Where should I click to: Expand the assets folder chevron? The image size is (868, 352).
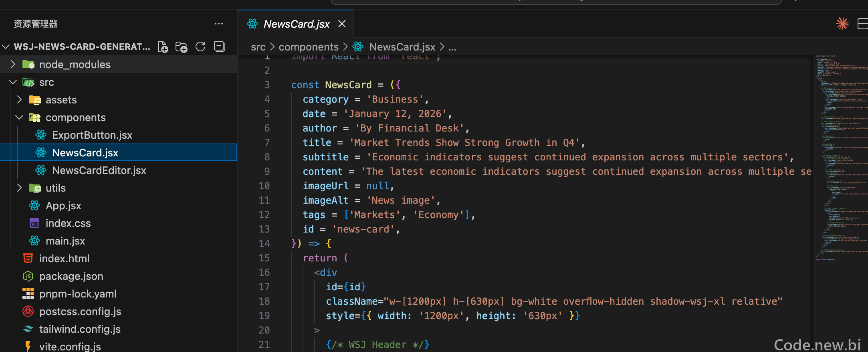point(19,99)
